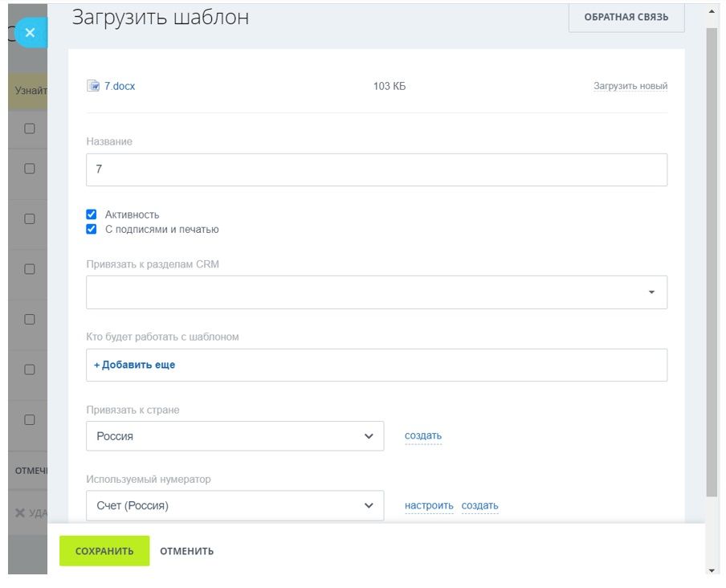Toggle the Активность checkbox
The width and height of the screenshot is (726, 588).
[x=92, y=214]
